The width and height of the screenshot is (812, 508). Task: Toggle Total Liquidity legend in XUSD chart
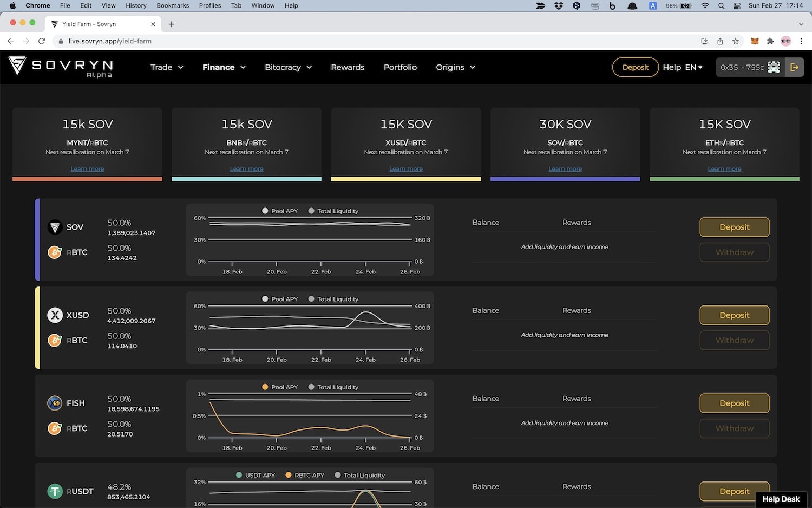tap(333, 299)
